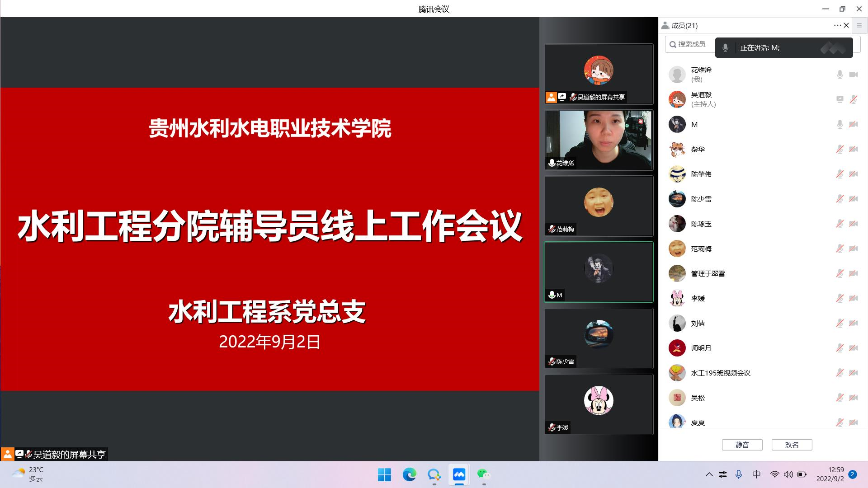
Task: Select member 师明月 in the list
Action: 763,348
